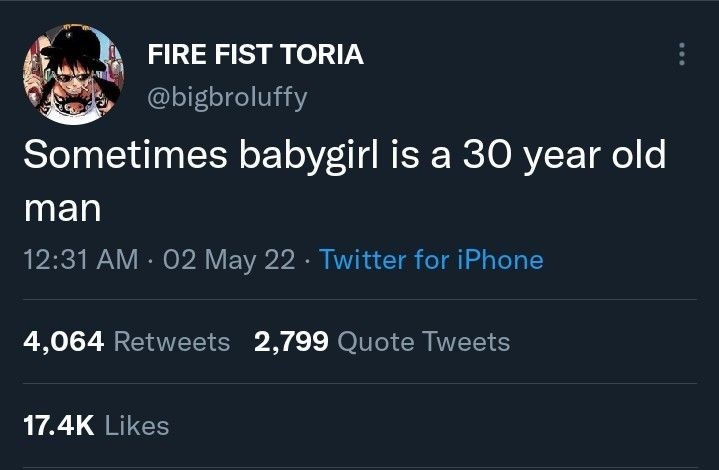Click the word man in the tweet
This screenshot has width=719, height=470.
61,210
